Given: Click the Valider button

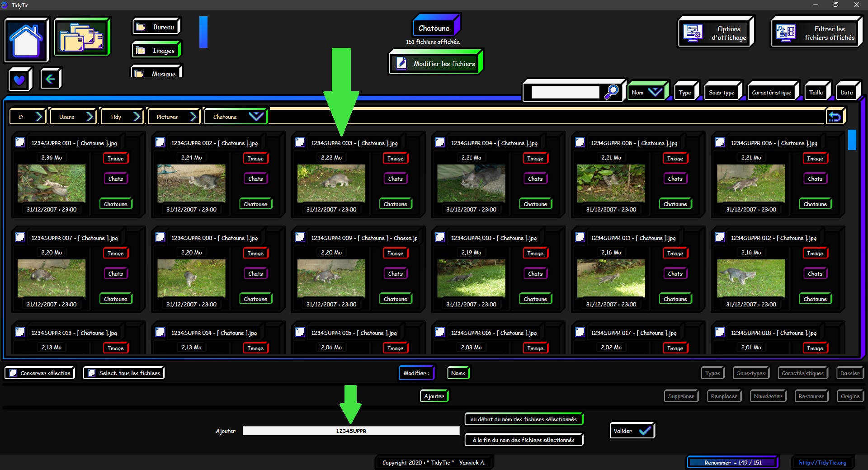Looking at the screenshot, I should coord(632,431).
